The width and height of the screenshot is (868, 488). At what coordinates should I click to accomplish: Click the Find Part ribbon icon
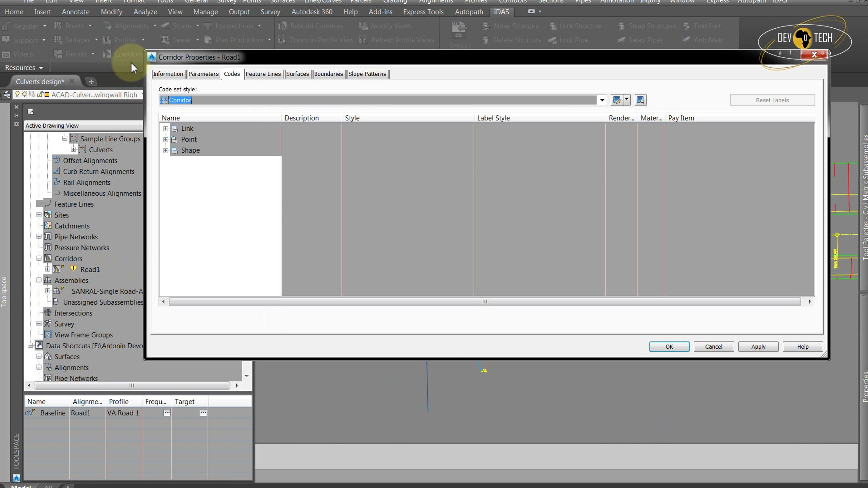click(686, 26)
